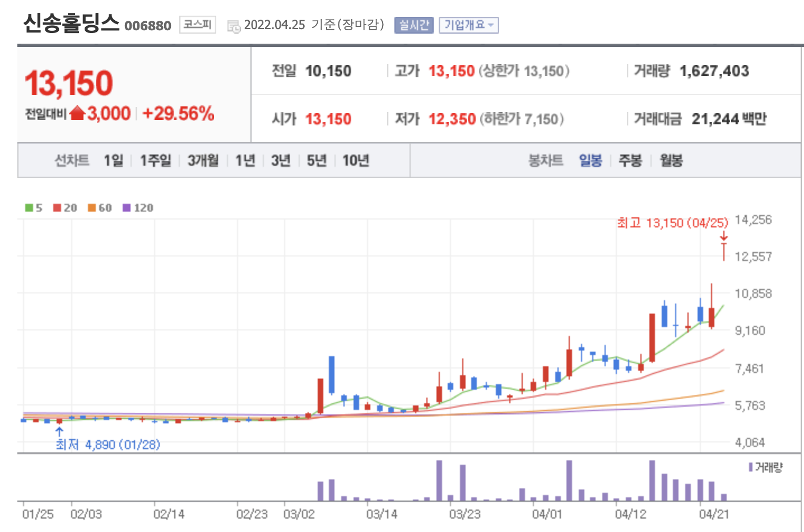Click the red 20-day moving average swatch
804x532 pixels.
click(x=57, y=208)
